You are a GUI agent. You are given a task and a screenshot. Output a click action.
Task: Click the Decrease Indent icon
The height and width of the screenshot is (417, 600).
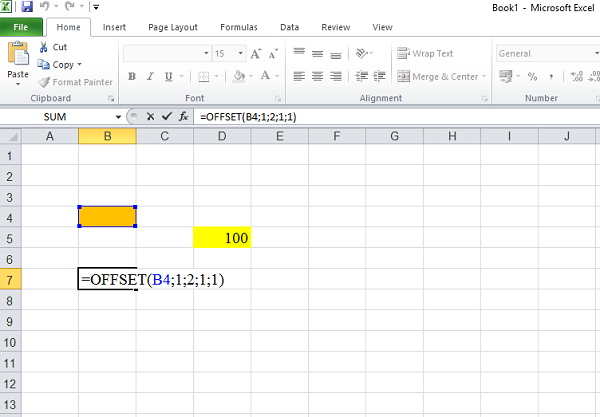[361, 77]
